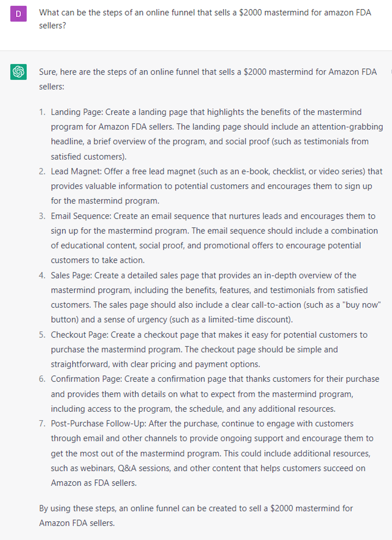Click the list number 4 marker
The image size is (392, 540).
point(42,275)
